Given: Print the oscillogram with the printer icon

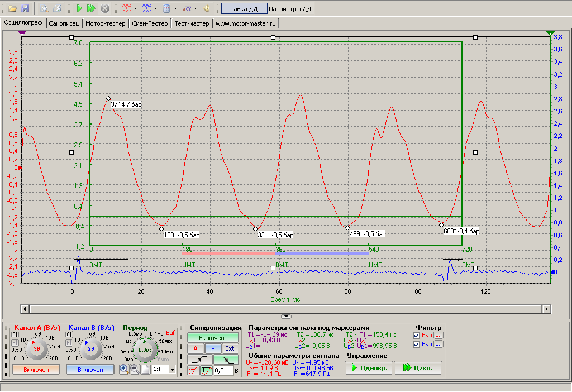Looking at the screenshot, I should click(x=57, y=8).
